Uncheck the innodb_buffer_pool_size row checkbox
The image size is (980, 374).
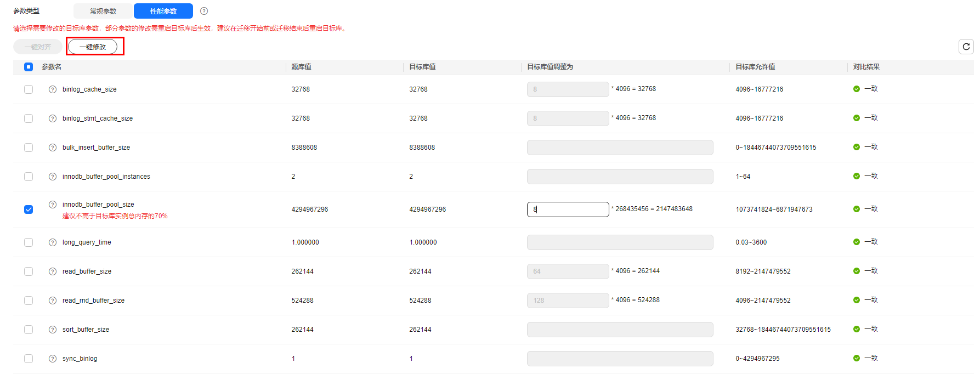tap(29, 209)
